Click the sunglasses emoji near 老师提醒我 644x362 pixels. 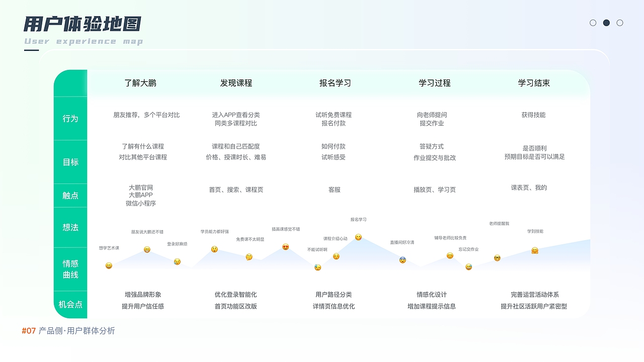coord(497,258)
